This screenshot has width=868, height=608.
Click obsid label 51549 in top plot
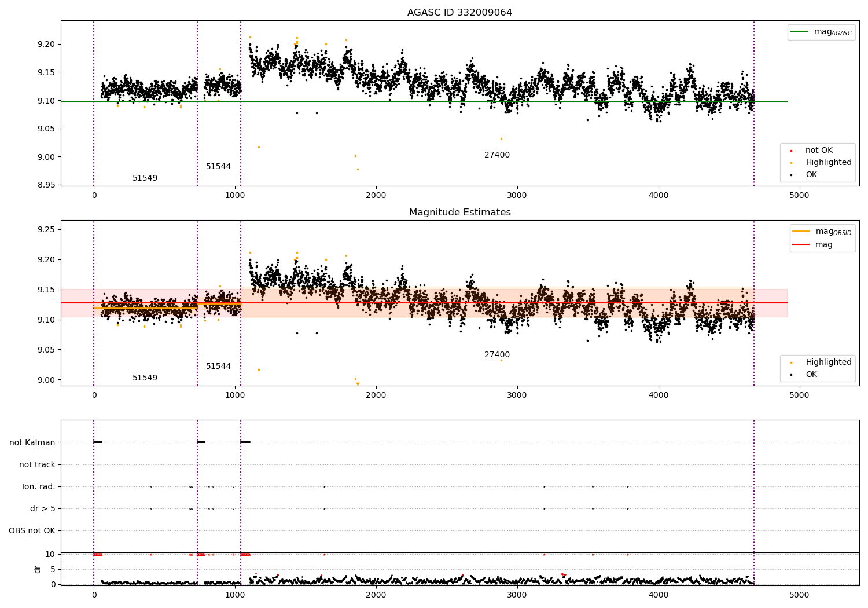click(145, 178)
